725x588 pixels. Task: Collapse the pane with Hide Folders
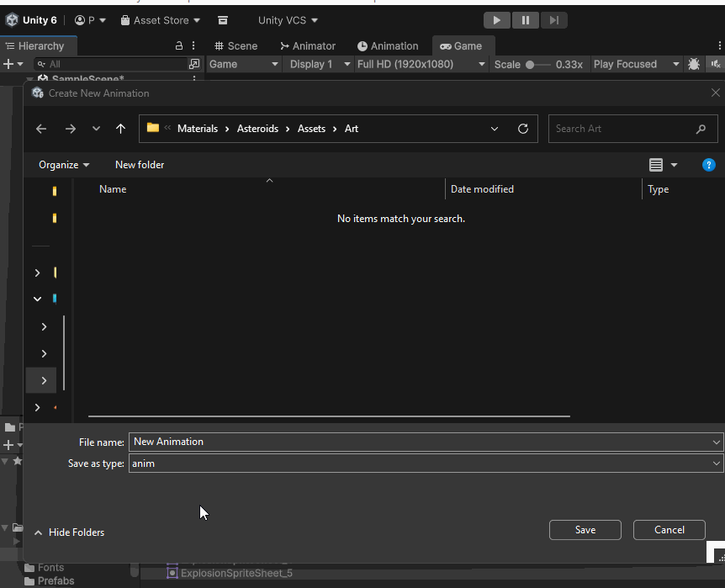coord(69,532)
